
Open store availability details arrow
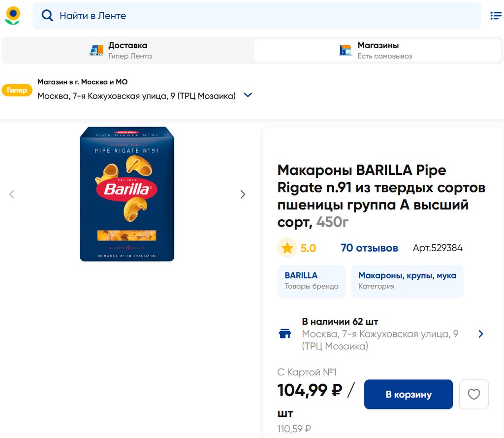point(481,334)
